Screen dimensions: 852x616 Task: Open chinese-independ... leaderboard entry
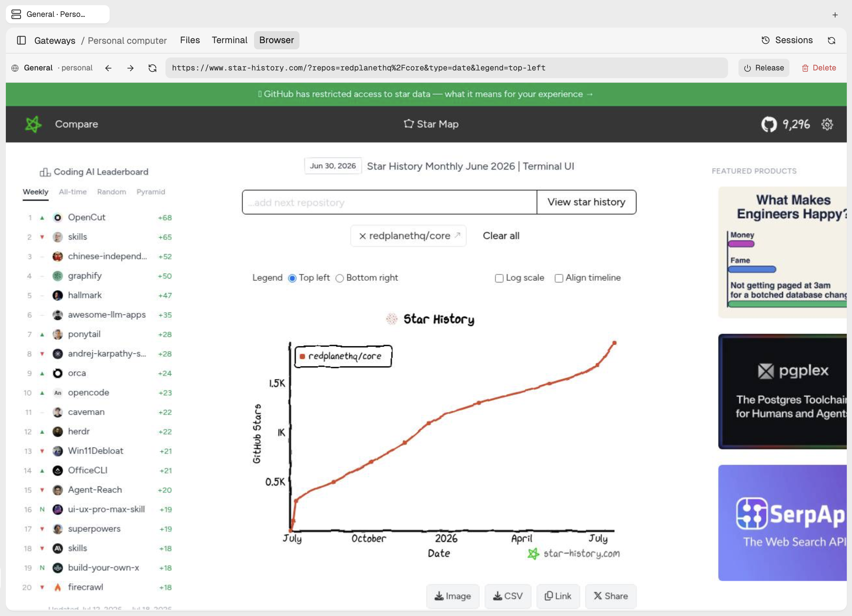(97, 256)
